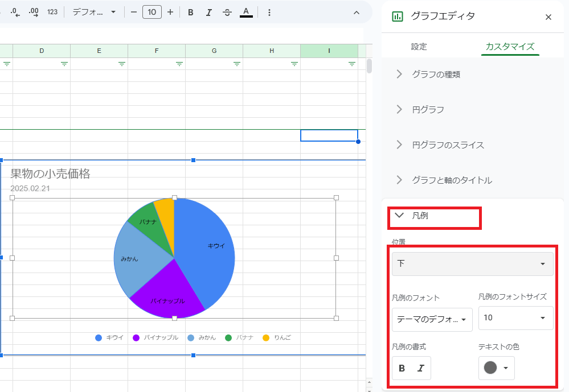Toggle italic in the toolbar
The height and width of the screenshot is (392, 569).
click(x=208, y=13)
